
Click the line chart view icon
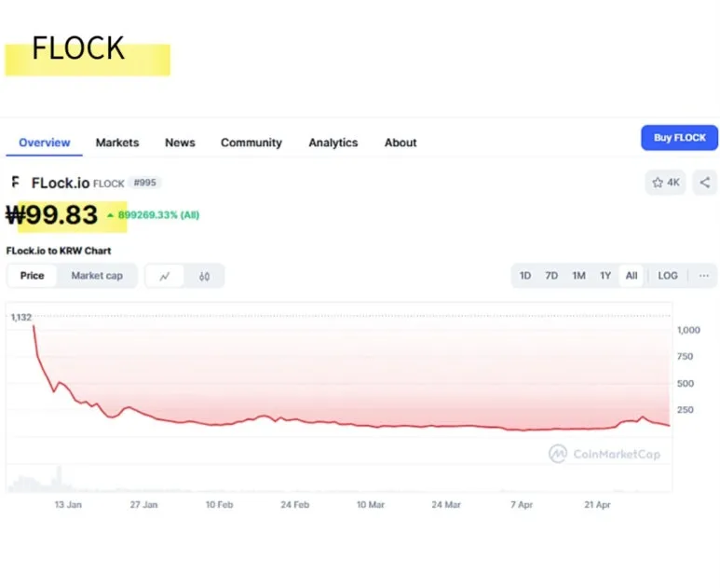165,276
